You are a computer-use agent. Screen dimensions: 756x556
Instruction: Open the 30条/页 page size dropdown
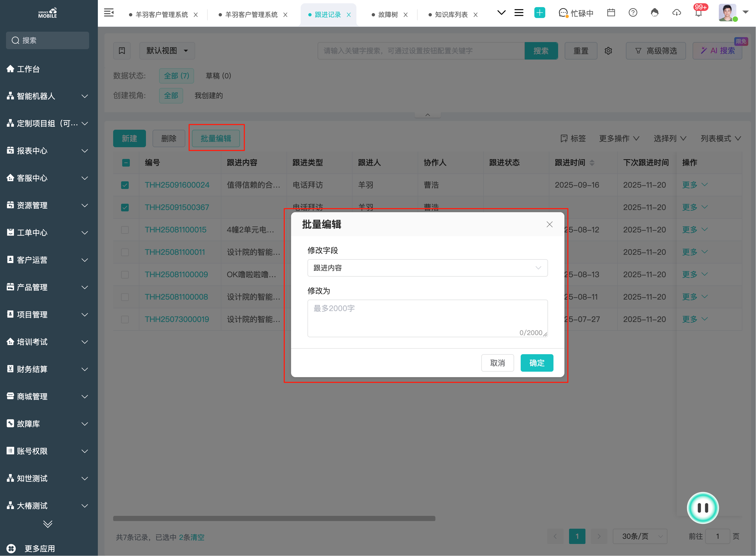coord(640,536)
